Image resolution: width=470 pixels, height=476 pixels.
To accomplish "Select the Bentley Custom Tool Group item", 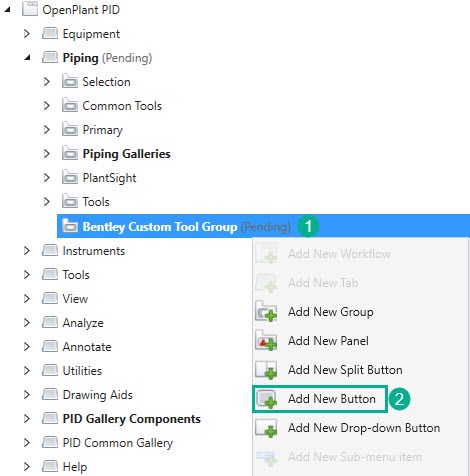I will click(x=263, y=226).
